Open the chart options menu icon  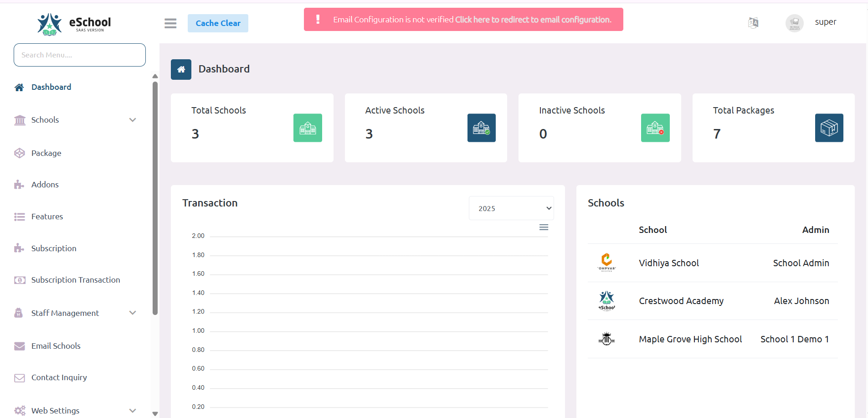[x=544, y=227]
